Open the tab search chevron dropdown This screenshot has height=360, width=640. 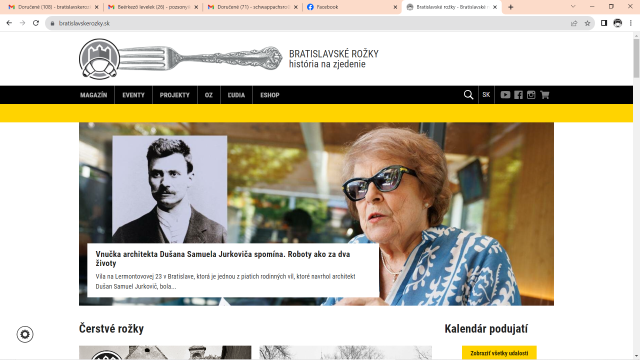pyautogui.click(x=573, y=7)
